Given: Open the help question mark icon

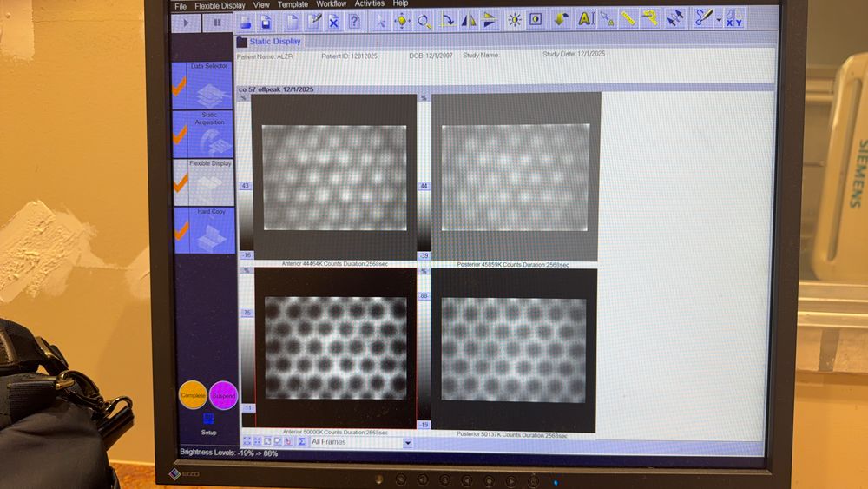Looking at the screenshot, I should pos(354,22).
